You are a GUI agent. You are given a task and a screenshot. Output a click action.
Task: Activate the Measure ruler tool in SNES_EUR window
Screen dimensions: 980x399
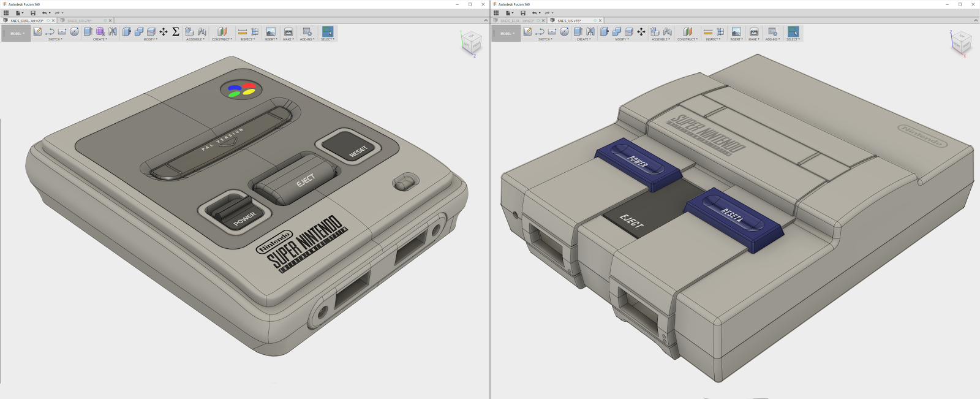[x=243, y=32]
